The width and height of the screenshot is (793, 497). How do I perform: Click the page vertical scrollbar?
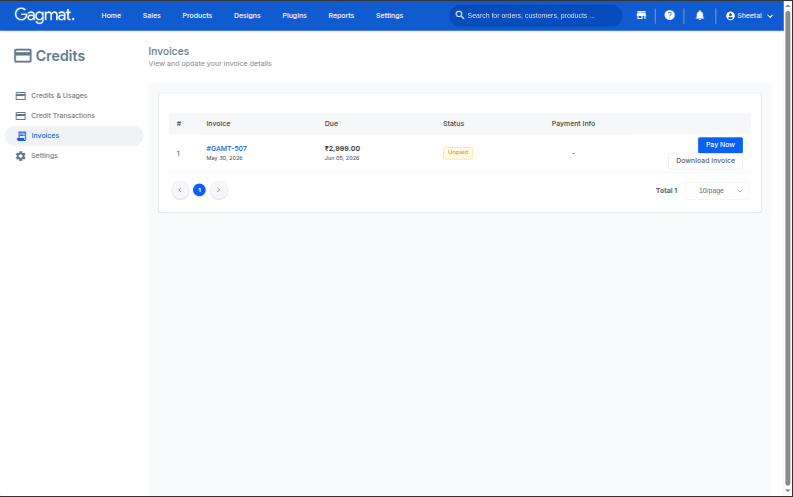pyautogui.click(x=788, y=248)
